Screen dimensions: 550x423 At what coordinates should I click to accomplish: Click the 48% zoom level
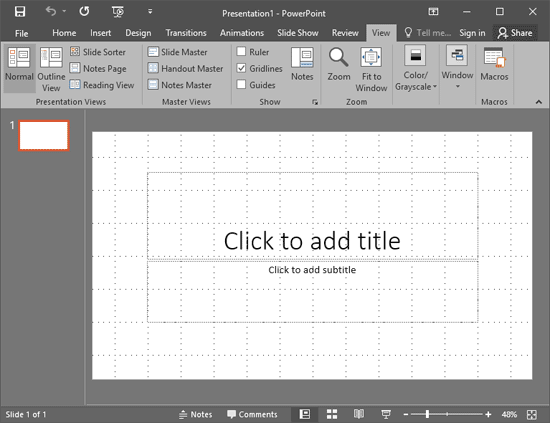coord(509,415)
